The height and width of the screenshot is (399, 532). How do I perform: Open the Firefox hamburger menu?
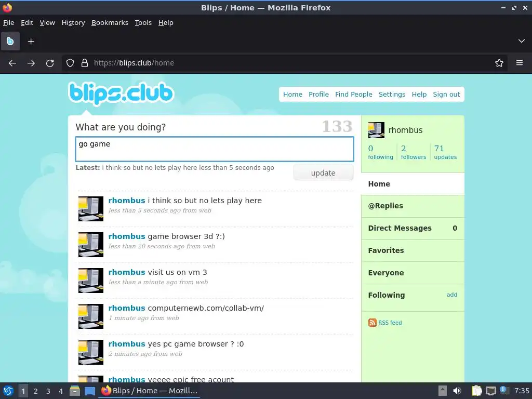click(x=520, y=63)
